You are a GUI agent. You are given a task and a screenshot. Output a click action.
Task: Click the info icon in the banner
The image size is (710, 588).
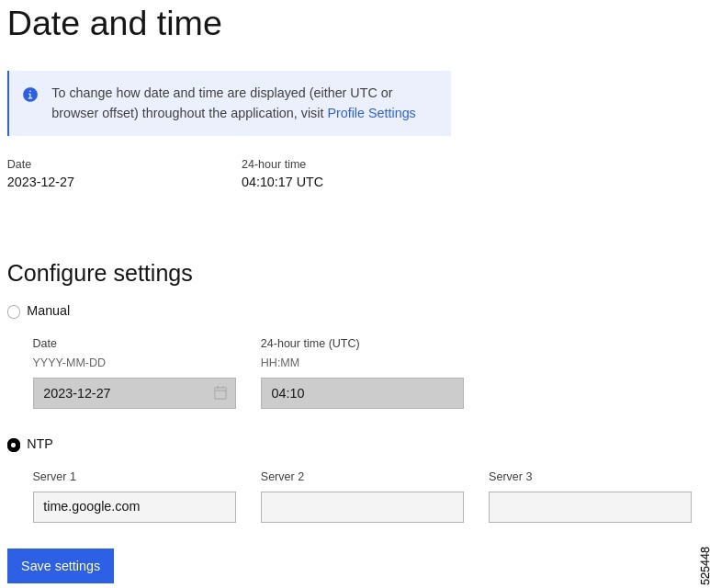pos(30,95)
